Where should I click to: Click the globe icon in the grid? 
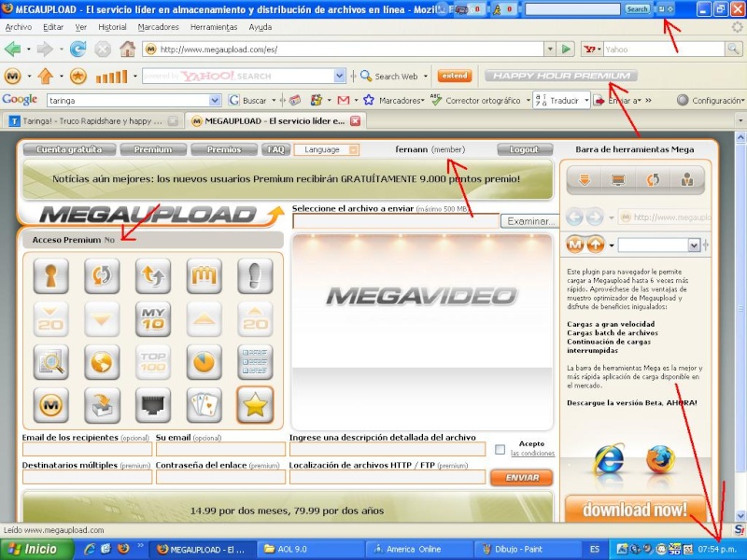pyautogui.click(x=102, y=362)
